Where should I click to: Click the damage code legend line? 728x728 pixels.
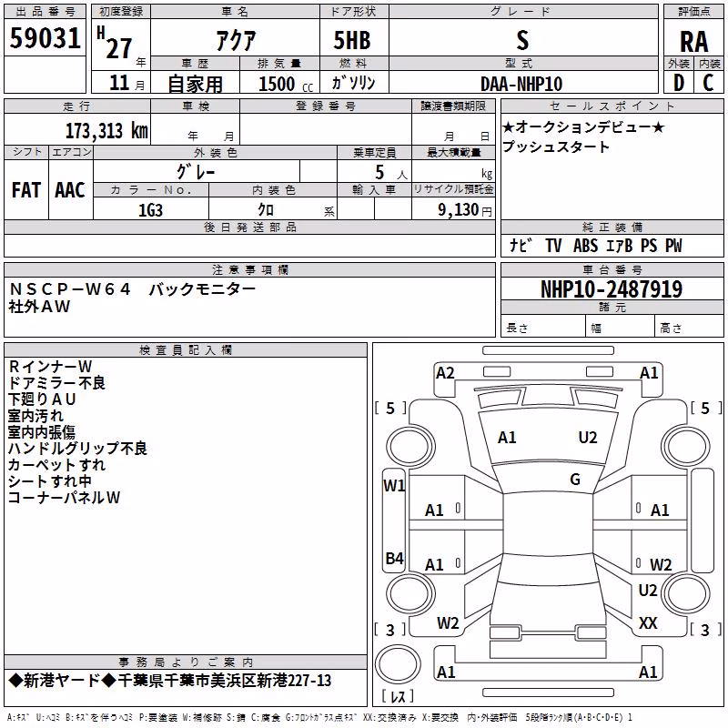(x=319, y=718)
